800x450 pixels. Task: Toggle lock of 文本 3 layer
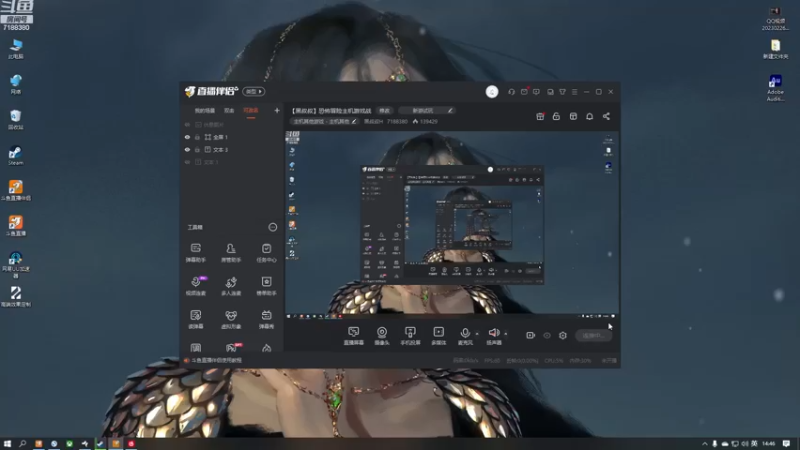pos(197,150)
